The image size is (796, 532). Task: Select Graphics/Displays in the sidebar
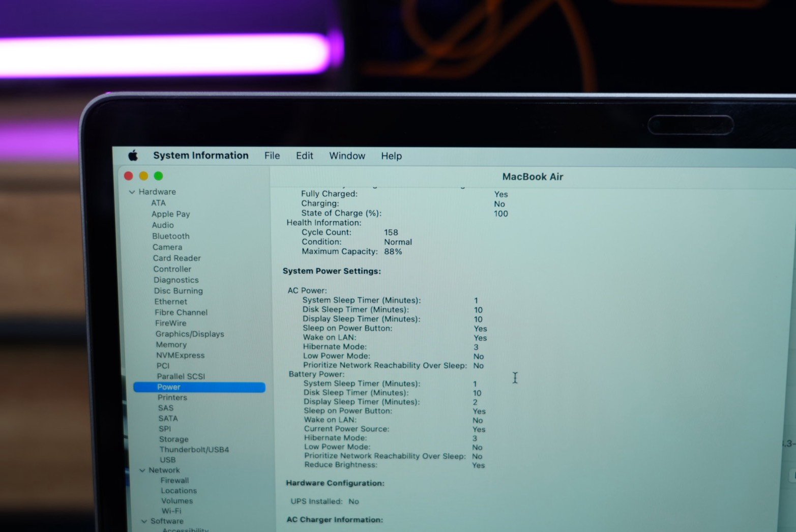click(190, 334)
